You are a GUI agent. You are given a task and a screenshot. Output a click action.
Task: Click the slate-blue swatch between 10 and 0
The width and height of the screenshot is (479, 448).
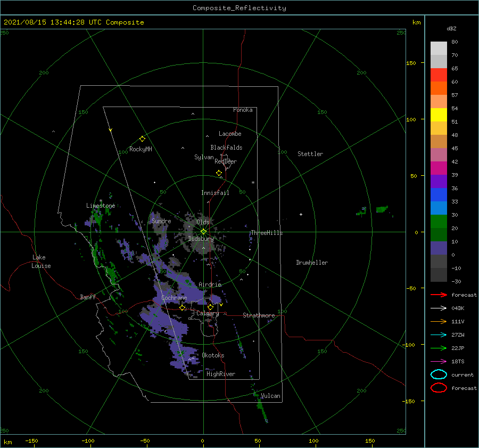click(x=439, y=248)
